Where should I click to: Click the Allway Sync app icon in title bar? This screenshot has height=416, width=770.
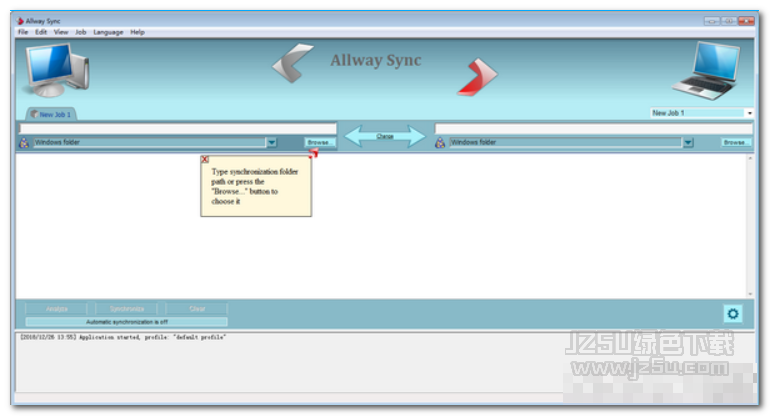click(20, 21)
